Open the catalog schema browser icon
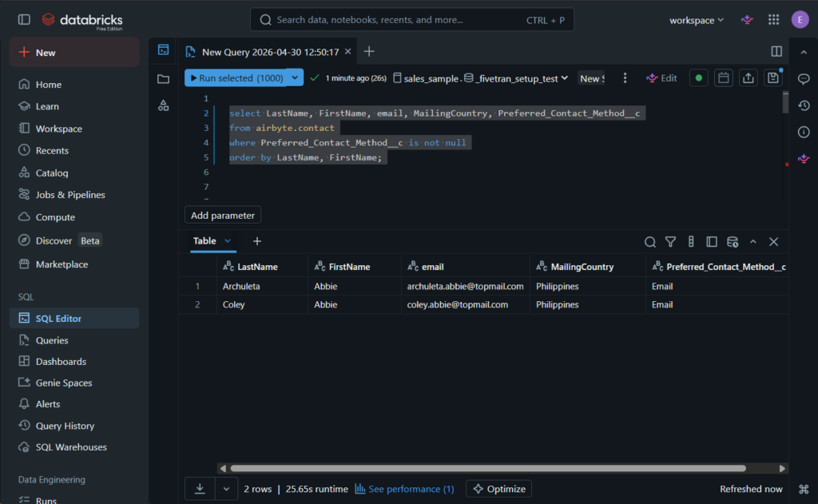Screen dimensions: 818x504 tap(163, 105)
